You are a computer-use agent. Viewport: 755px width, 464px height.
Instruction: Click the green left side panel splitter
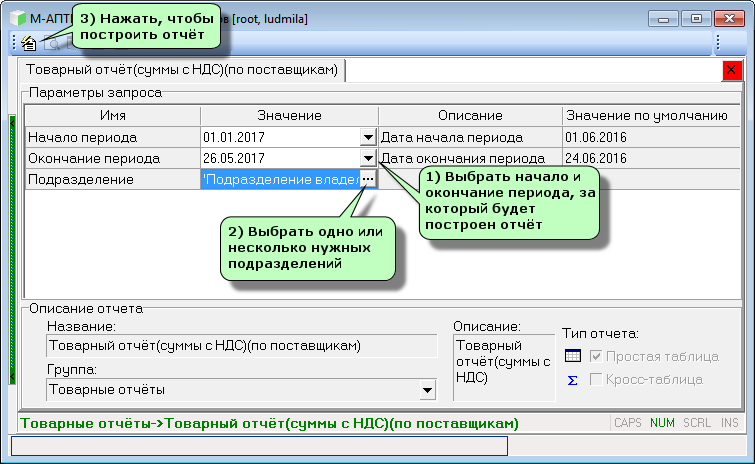coord(13,249)
